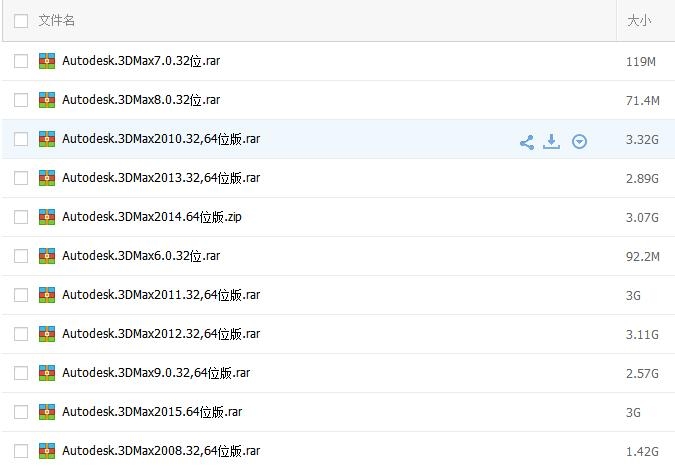Open file name Autodesk.3DMax2014.64位版.zip

(152, 217)
